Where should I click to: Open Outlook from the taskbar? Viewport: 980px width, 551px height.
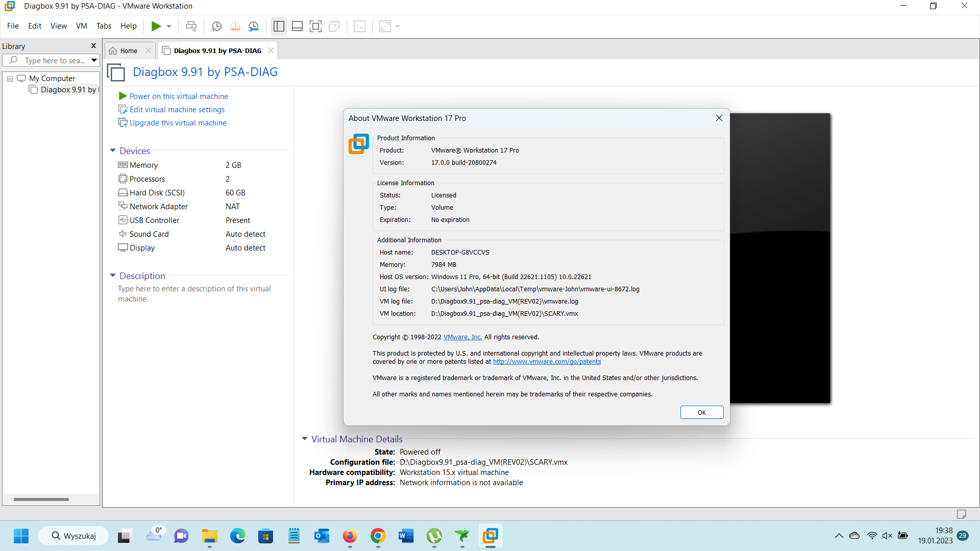[322, 536]
